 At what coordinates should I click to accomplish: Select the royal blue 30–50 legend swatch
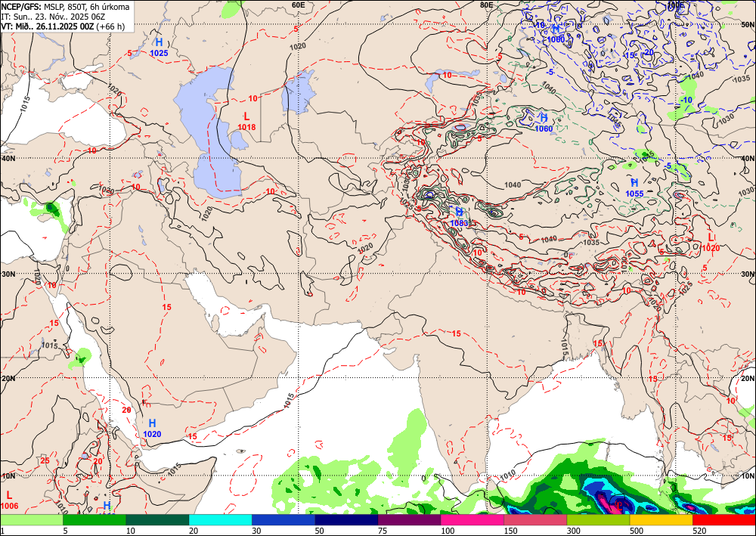[x=283, y=519]
